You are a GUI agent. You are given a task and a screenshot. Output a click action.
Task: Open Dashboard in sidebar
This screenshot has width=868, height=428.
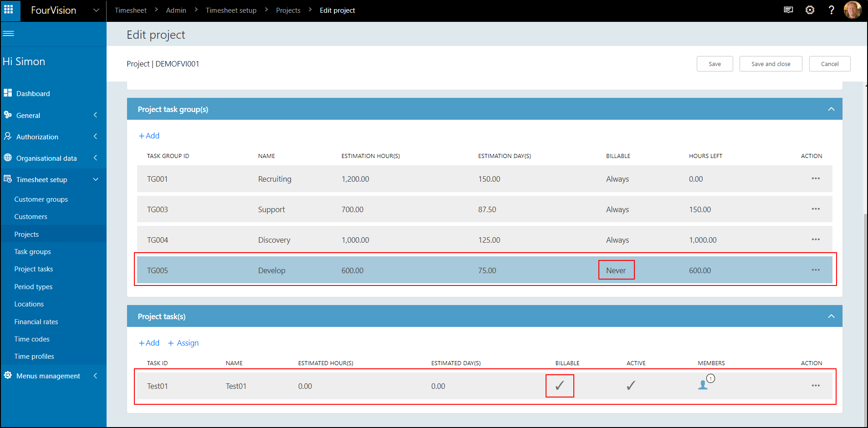coord(33,93)
